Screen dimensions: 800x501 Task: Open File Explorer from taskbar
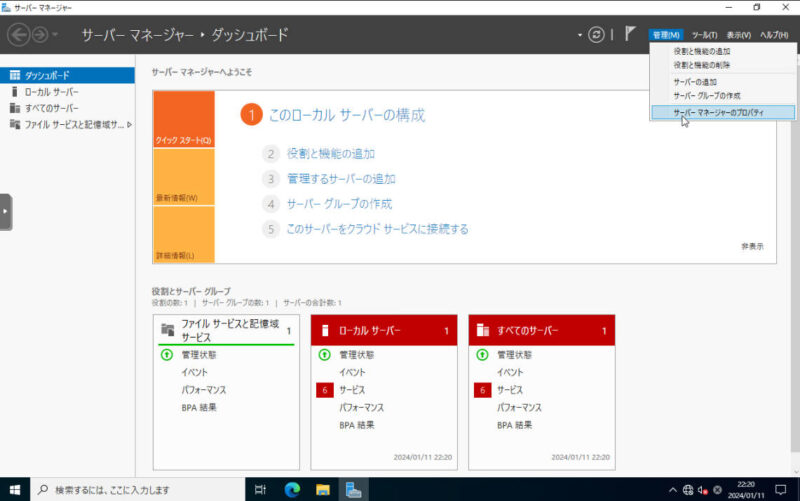coord(322,490)
